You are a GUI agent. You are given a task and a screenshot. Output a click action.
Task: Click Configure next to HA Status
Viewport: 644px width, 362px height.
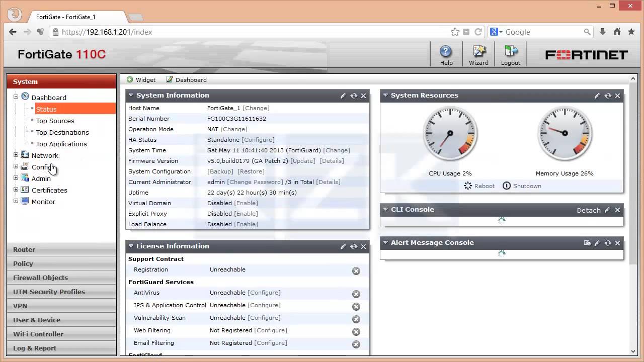(x=258, y=140)
